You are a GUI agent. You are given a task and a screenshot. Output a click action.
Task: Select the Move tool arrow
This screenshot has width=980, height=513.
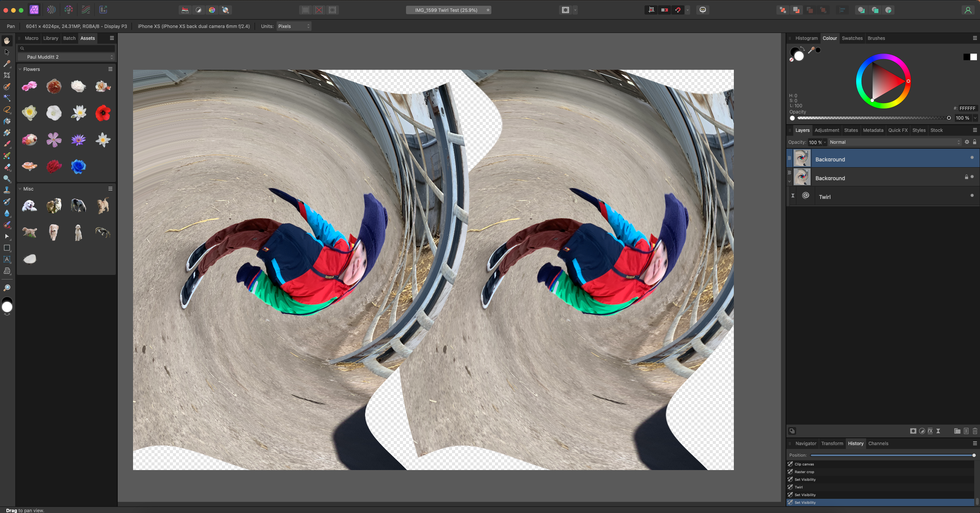pos(7,52)
